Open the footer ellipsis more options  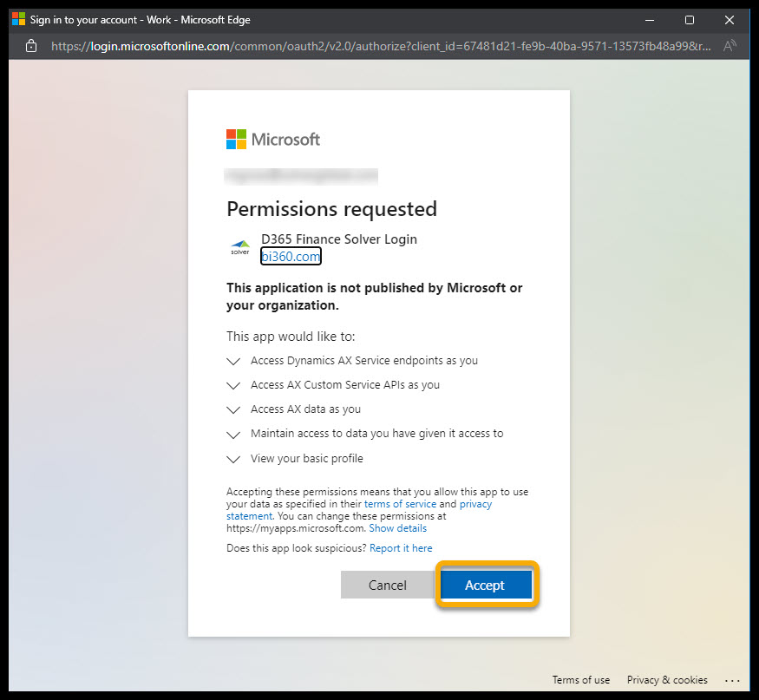click(732, 681)
